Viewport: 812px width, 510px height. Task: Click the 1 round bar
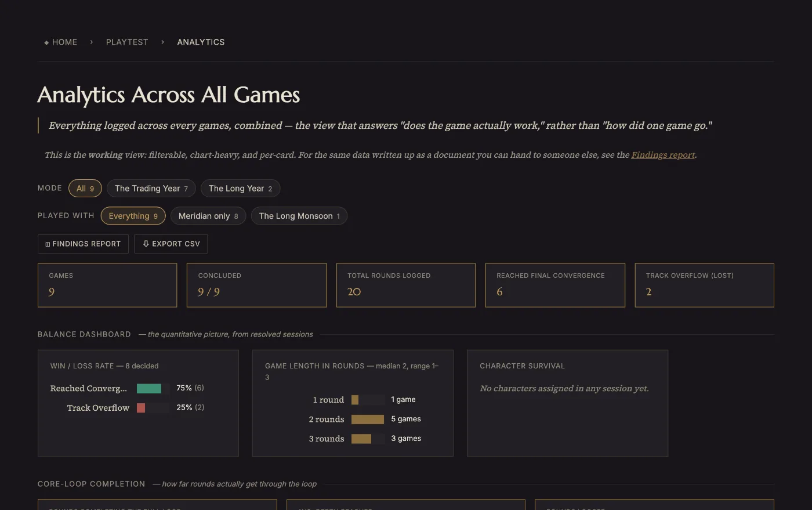coord(355,400)
